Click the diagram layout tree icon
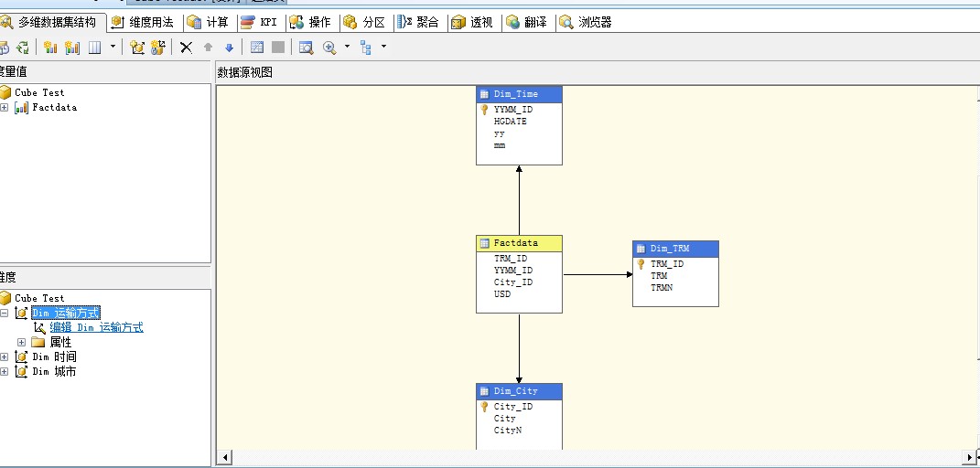The width and height of the screenshot is (980, 468). [366, 48]
